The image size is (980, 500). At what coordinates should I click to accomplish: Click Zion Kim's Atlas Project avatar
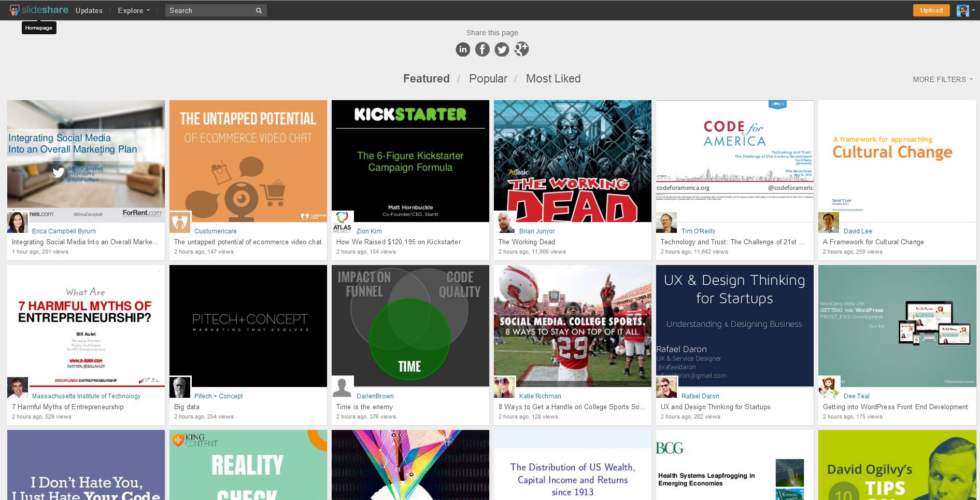[343, 223]
